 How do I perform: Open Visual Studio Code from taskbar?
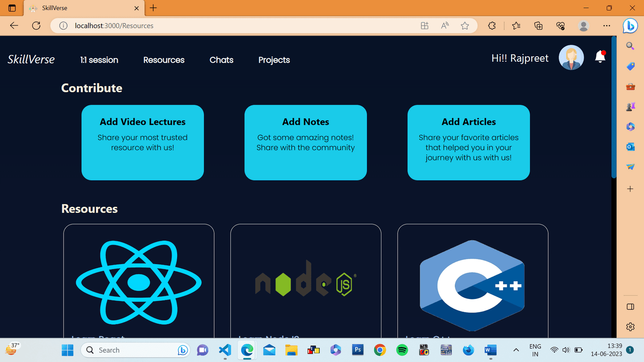click(225, 350)
